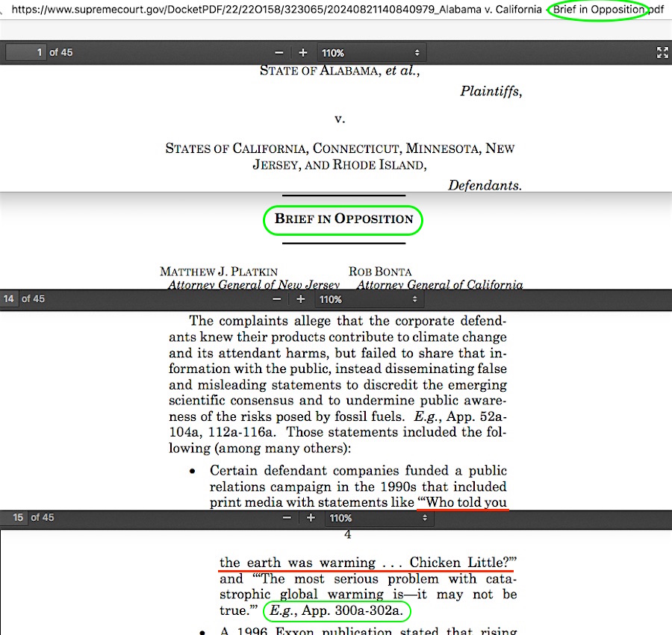Zoom in using plus in page 1 toolbar
Viewport: 672px width, 635px height.
click(303, 53)
